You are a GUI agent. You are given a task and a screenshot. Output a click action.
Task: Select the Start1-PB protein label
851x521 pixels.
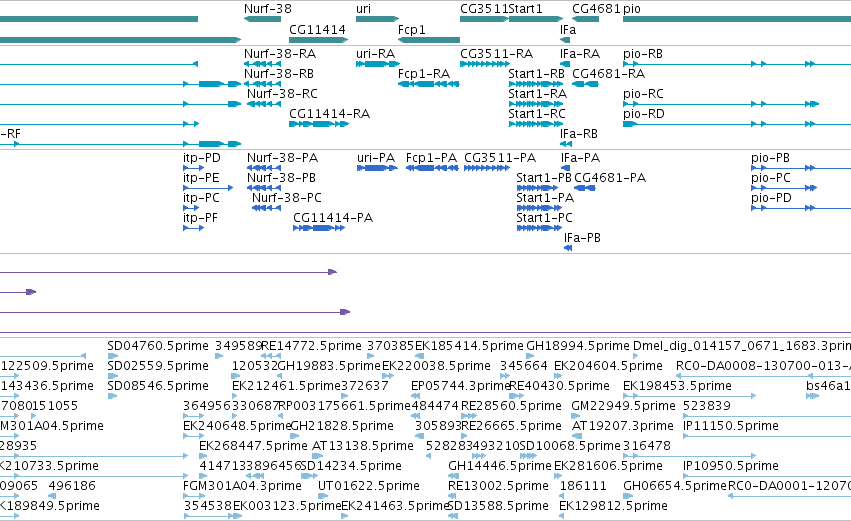[544, 177]
